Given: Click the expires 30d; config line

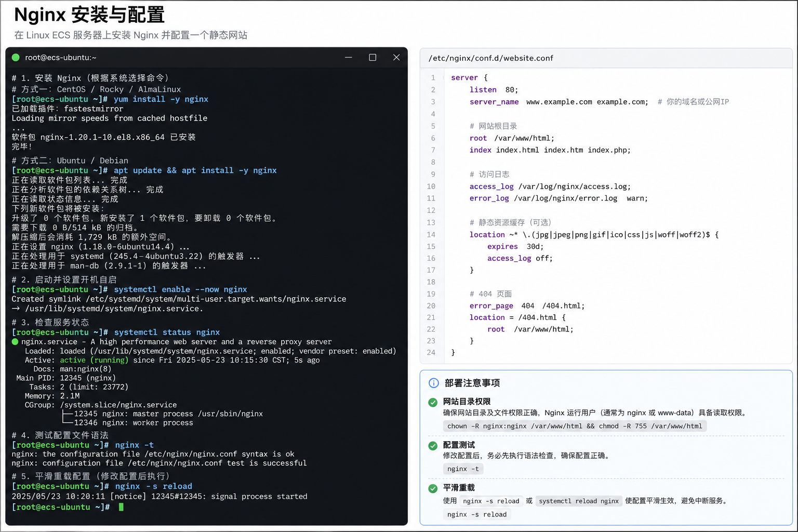Looking at the screenshot, I should coord(515,247).
